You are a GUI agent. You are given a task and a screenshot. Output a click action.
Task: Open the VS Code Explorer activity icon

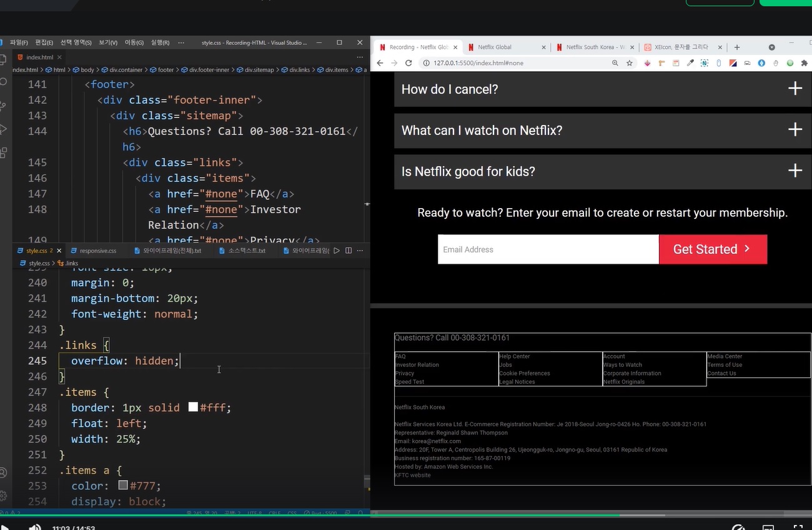tap(3, 60)
